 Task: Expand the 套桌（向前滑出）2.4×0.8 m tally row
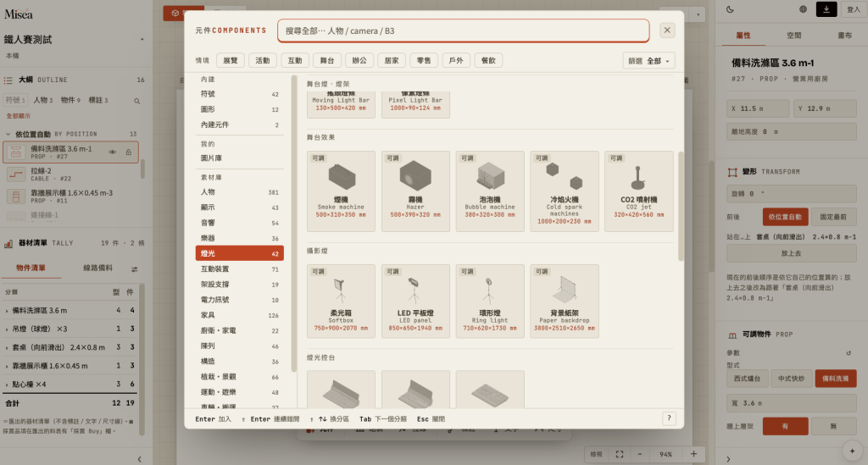point(70,347)
